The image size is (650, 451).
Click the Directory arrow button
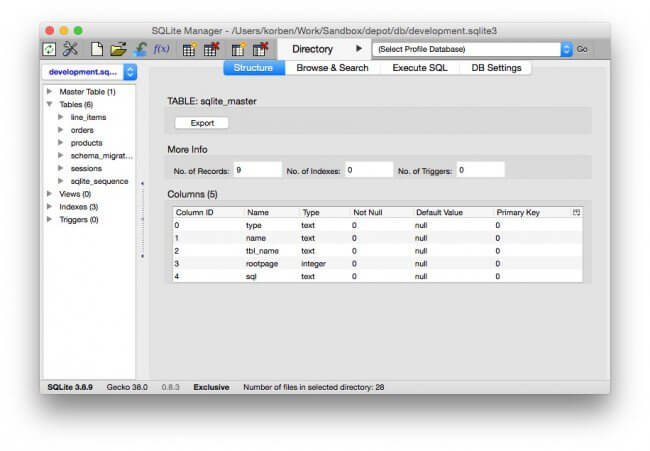359,48
